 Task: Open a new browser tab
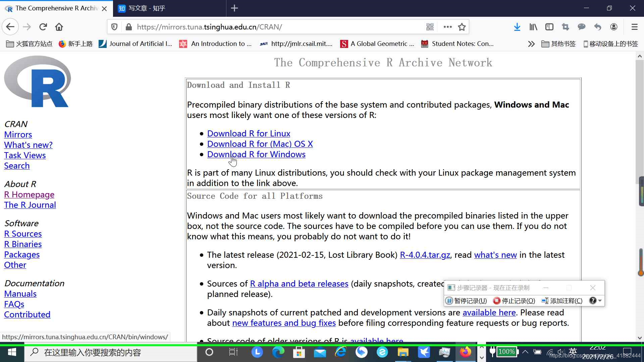click(234, 8)
